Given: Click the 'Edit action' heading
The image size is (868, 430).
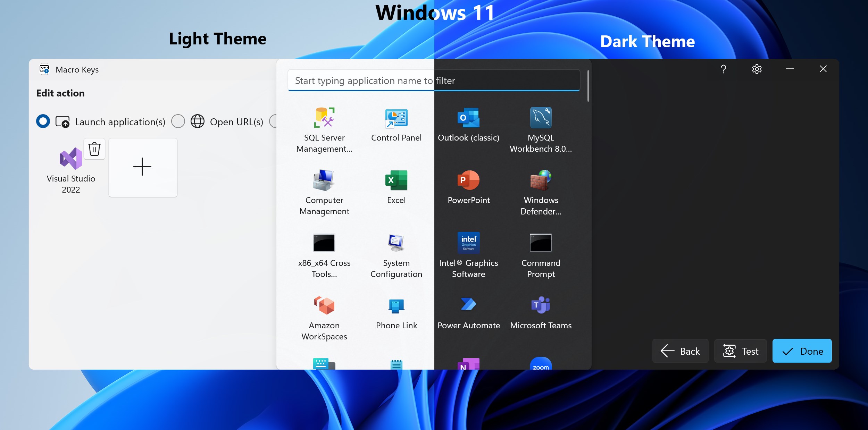Looking at the screenshot, I should click(60, 93).
